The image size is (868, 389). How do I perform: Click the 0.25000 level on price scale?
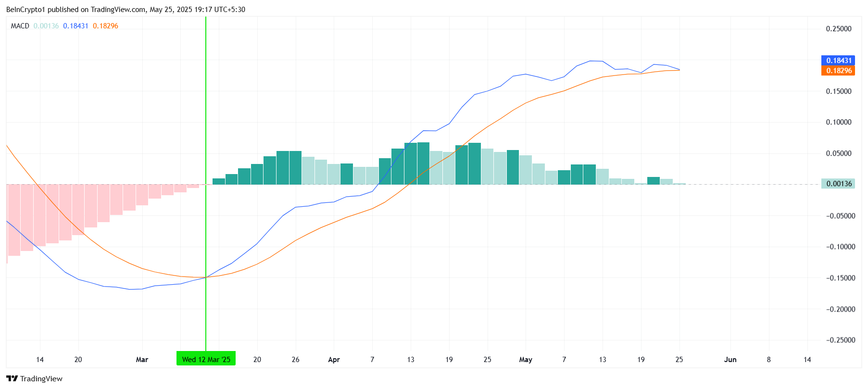click(838, 29)
